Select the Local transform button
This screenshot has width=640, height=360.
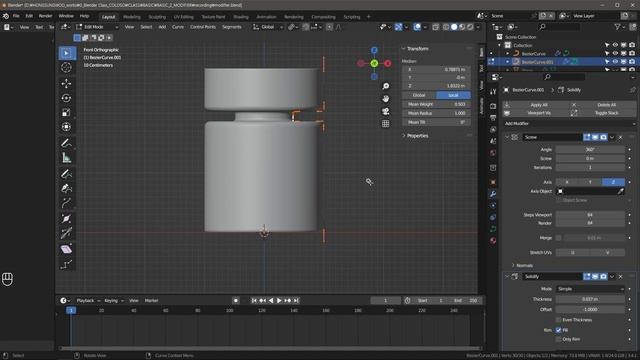[x=453, y=95]
